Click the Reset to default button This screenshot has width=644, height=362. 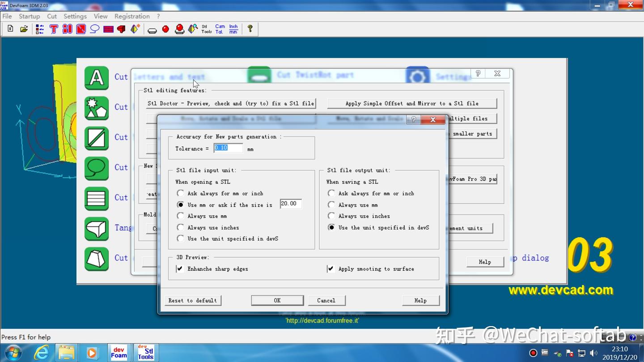tap(193, 300)
